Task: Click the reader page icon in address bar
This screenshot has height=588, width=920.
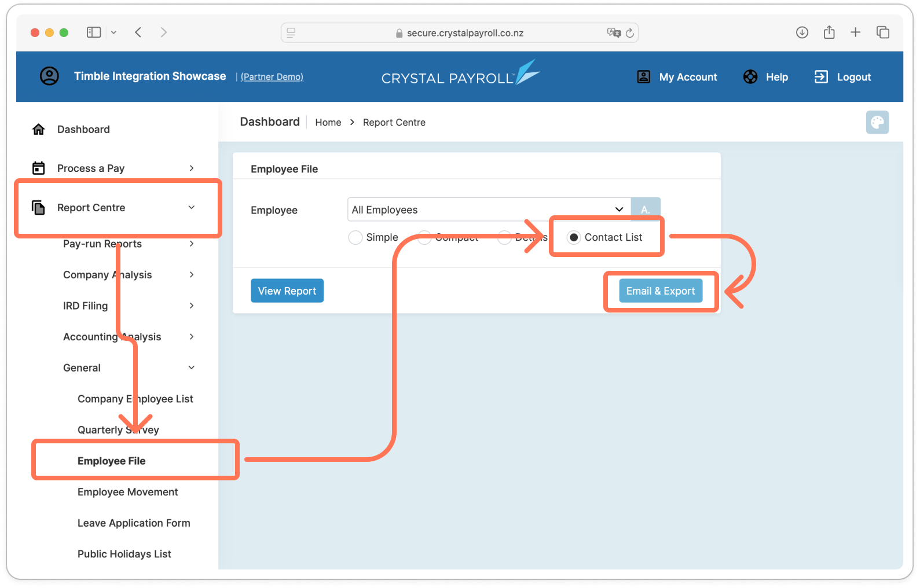Action: [x=291, y=33]
